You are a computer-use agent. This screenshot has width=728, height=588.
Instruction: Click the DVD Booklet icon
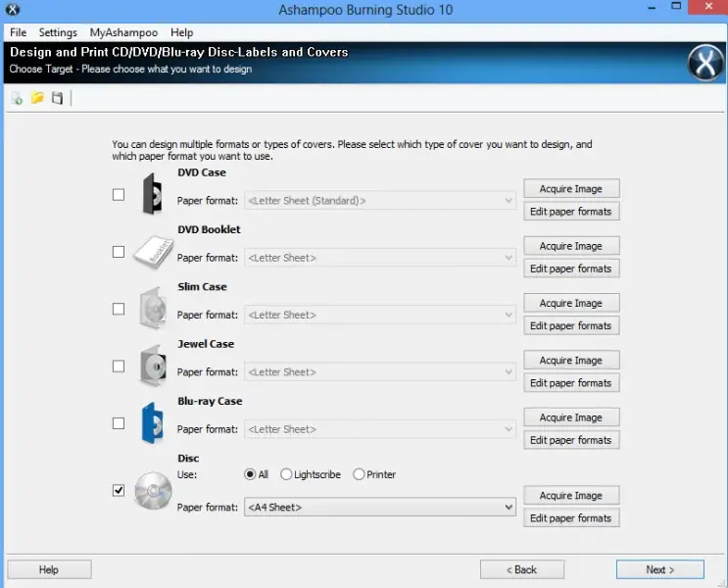point(153,252)
